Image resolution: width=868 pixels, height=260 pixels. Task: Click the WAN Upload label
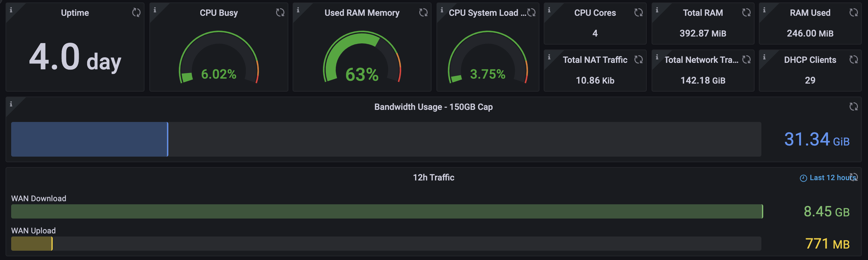click(x=33, y=231)
